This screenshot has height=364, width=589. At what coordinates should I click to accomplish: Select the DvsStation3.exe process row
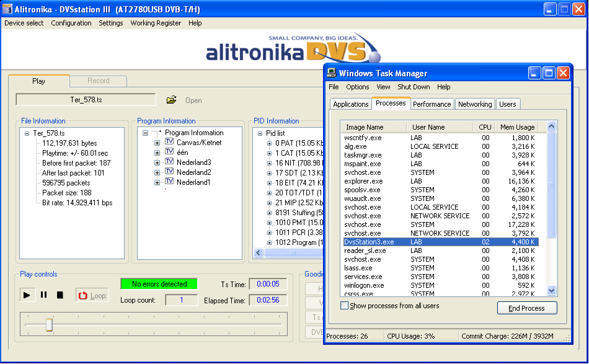(x=441, y=242)
